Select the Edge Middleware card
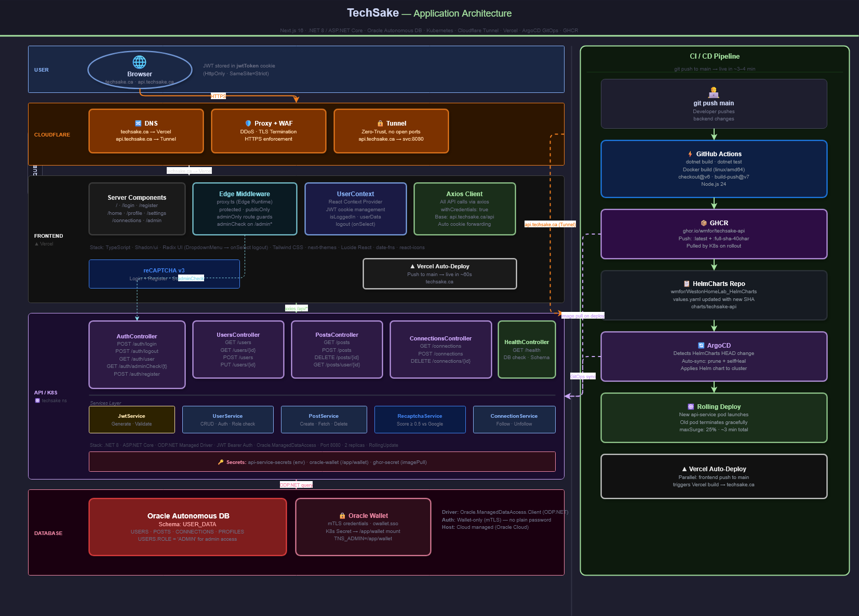Image resolution: width=859 pixels, height=616 pixels. (x=245, y=209)
